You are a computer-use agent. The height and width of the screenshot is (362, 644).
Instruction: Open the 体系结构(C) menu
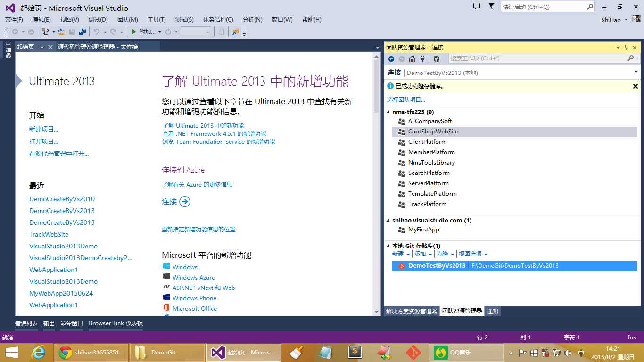point(218,20)
